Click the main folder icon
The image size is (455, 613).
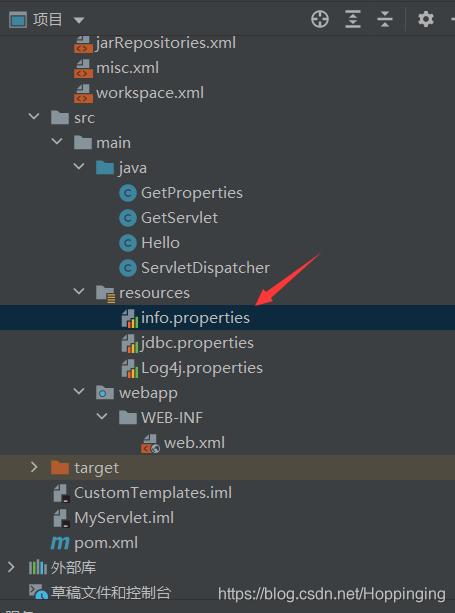click(83, 143)
